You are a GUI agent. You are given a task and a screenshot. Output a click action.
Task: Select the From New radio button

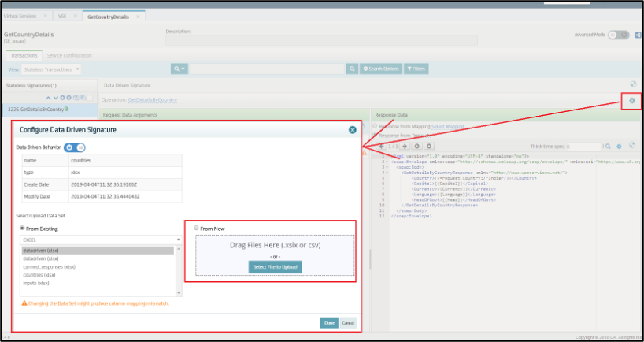click(x=196, y=229)
